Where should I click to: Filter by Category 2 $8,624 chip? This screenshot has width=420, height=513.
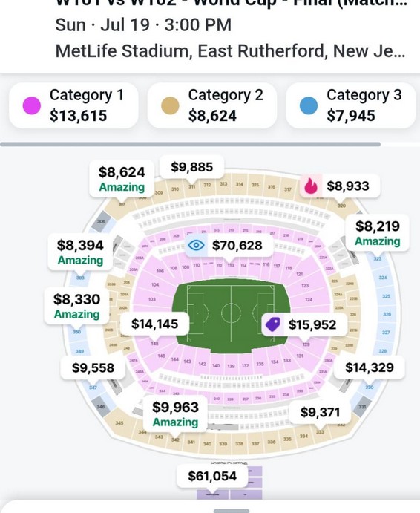(212, 105)
